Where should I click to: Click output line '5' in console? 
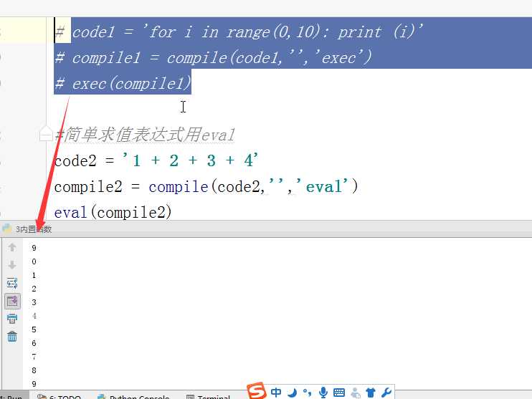tap(34, 330)
